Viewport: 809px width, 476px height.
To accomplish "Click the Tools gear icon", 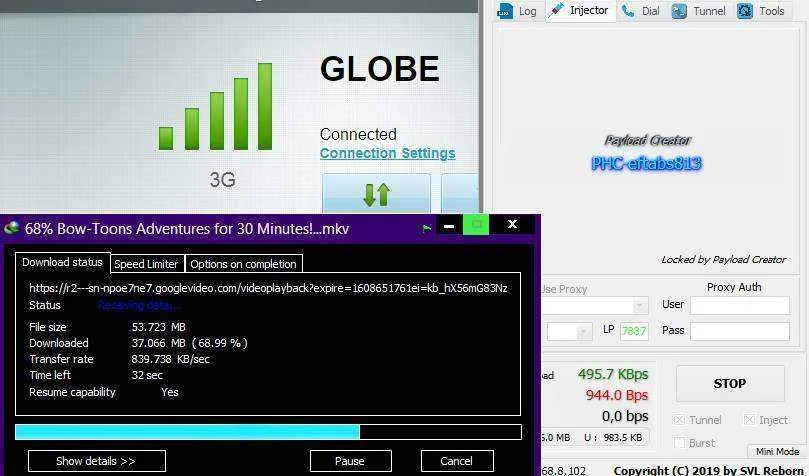I will tap(745, 11).
